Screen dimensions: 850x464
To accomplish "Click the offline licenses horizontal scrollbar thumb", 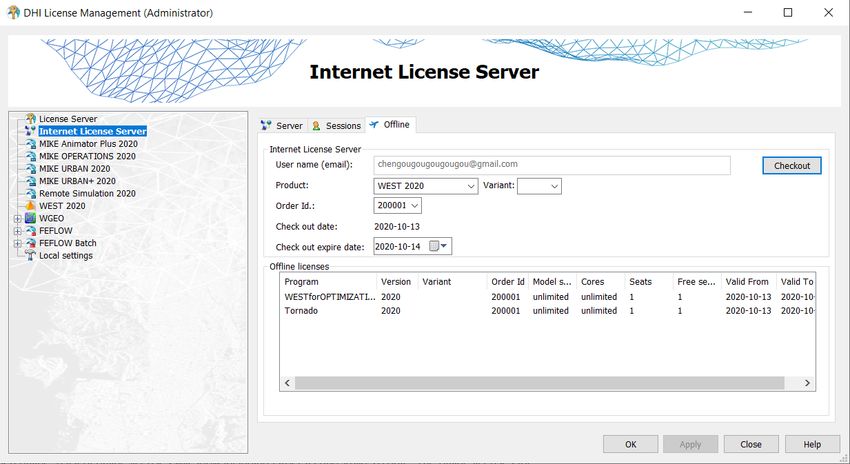I will [539, 383].
